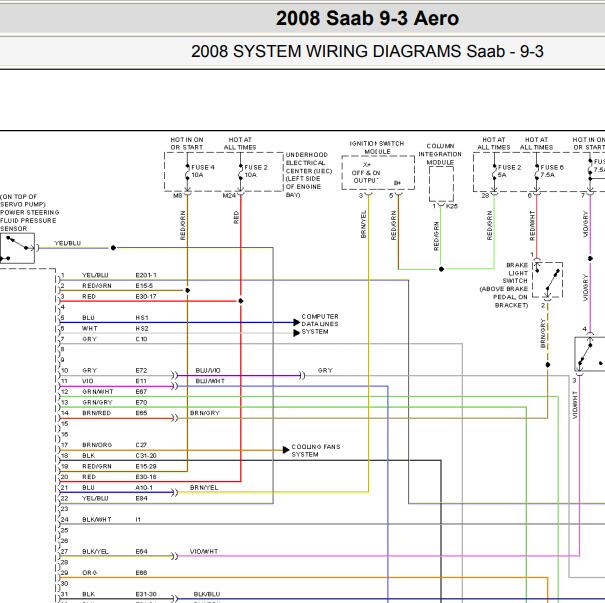The height and width of the screenshot is (603, 605).
Task: Click pin row 3 code "E30-17"
Action: click(146, 296)
